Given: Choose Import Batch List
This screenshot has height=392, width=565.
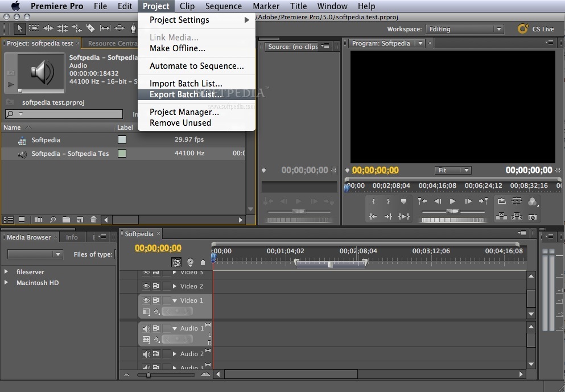Looking at the screenshot, I should pos(197,84).
